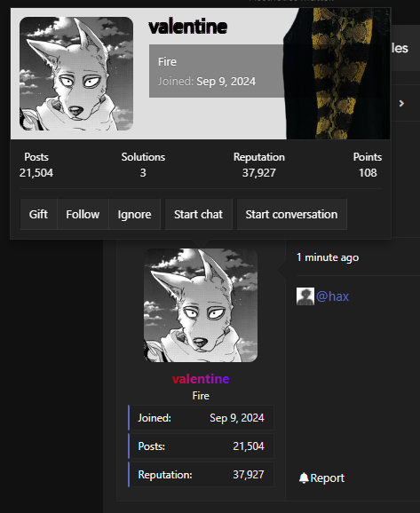
Task: Click valentine's avatar in the post sidebar
Action: 201,305
